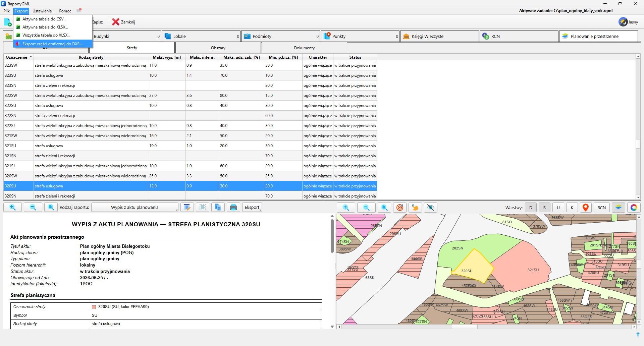The width and height of the screenshot is (644, 346).
Task: Select the 321SU row in the table
Action: 190,146
